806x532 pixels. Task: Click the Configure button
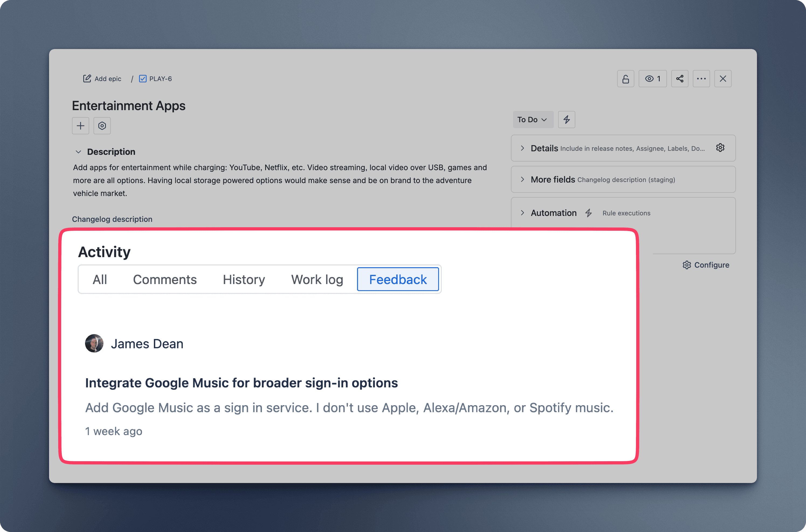[x=706, y=265]
